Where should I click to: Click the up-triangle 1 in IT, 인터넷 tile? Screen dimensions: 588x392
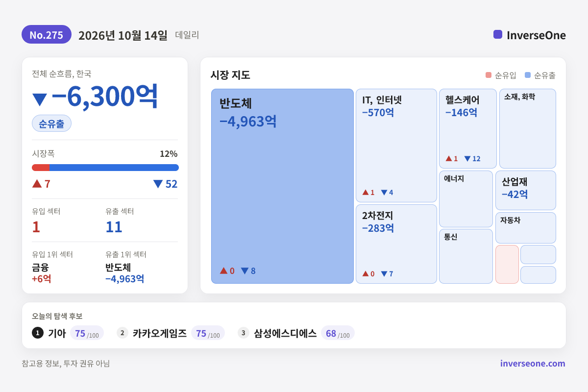point(368,193)
